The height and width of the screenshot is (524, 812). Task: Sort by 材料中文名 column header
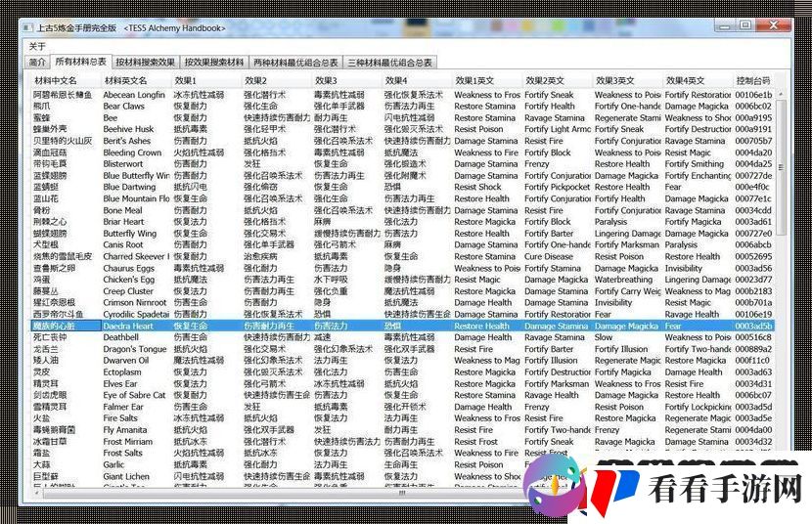pos(65,81)
